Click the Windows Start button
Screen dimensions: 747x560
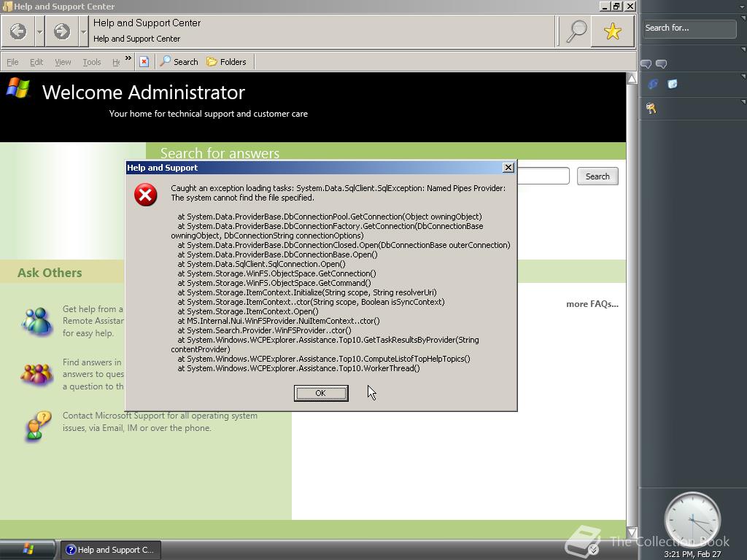[28, 550]
